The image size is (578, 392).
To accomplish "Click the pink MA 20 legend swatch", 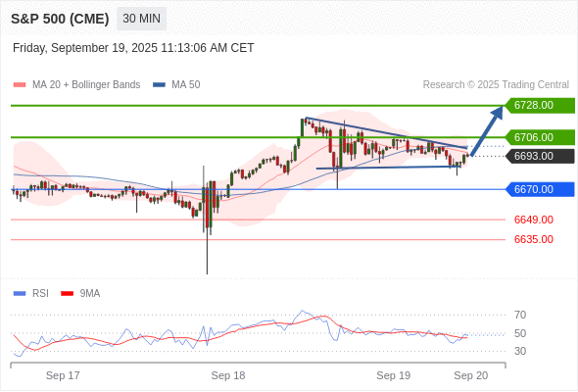I will [x=20, y=85].
